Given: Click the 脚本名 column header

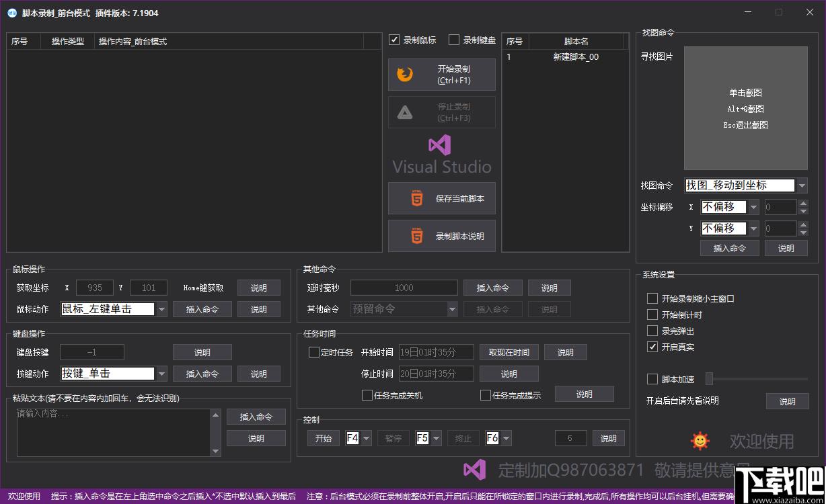Looking at the screenshot, I should [x=576, y=41].
